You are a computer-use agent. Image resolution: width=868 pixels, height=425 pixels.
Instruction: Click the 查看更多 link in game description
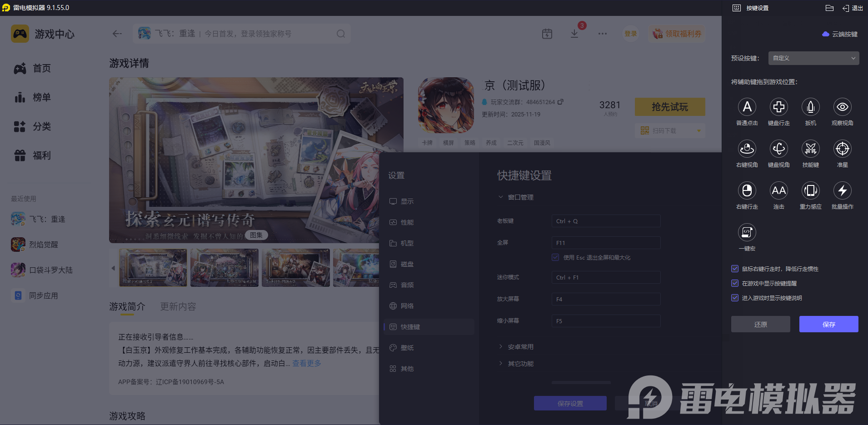(x=306, y=363)
